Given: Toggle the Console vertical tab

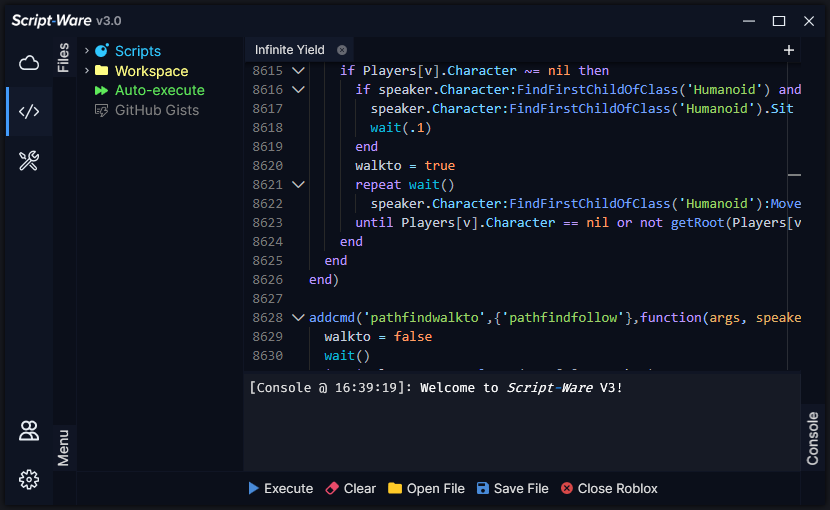Looking at the screenshot, I should (x=812, y=438).
